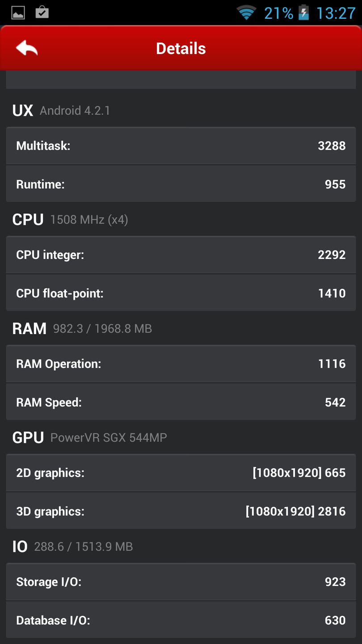This screenshot has width=362, height=644.
Task: Tap the CPU float-point result row
Action: coord(181,293)
